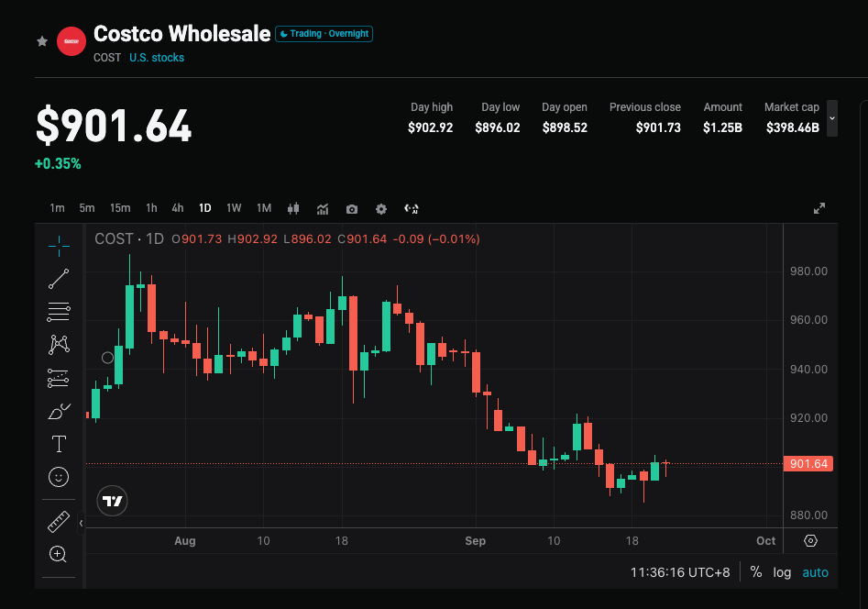Open the emoji icons tool
The width and height of the screenshot is (868, 609).
(x=59, y=477)
